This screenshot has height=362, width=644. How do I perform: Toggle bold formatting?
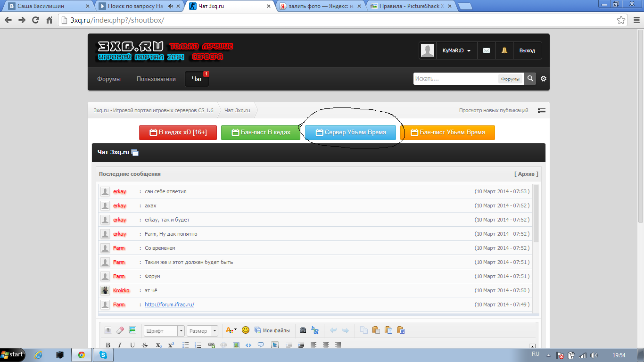(108, 345)
